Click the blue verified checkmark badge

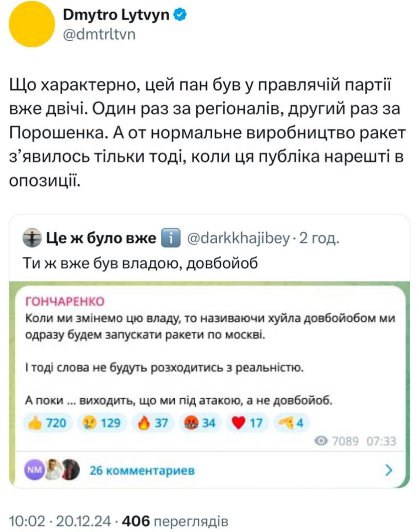coord(180,15)
